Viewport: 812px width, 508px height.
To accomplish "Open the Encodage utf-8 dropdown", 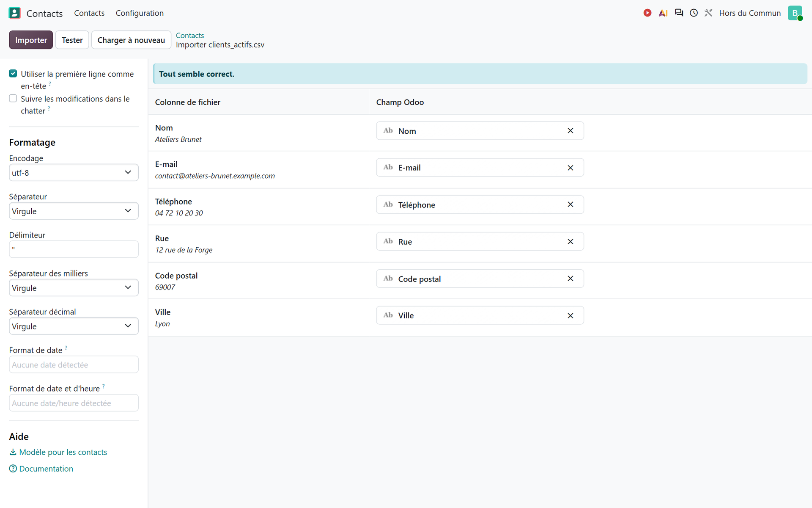I will [x=74, y=173].
